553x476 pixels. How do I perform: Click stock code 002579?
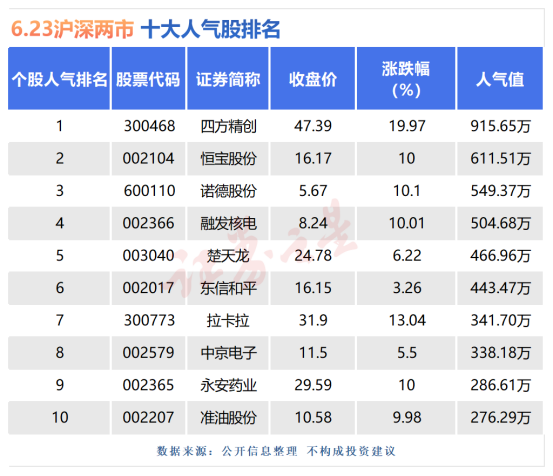148,353
